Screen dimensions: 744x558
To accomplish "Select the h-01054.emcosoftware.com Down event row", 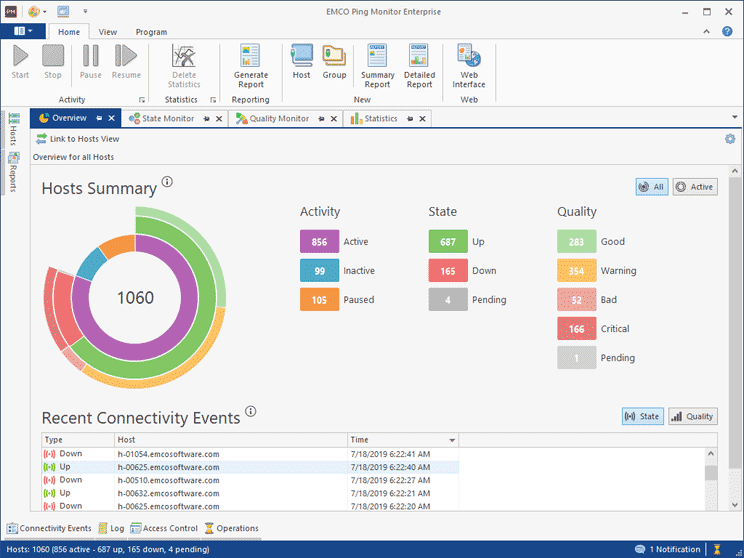I will pos(250,454).
